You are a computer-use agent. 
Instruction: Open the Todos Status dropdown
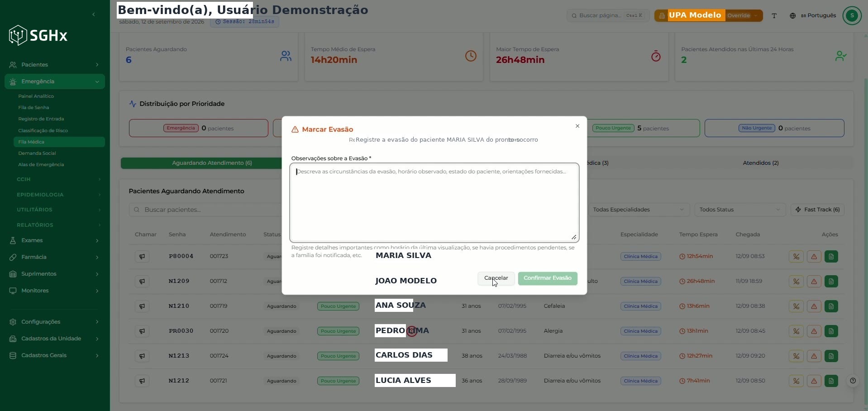pyautogui.click(x=739, y=210)
